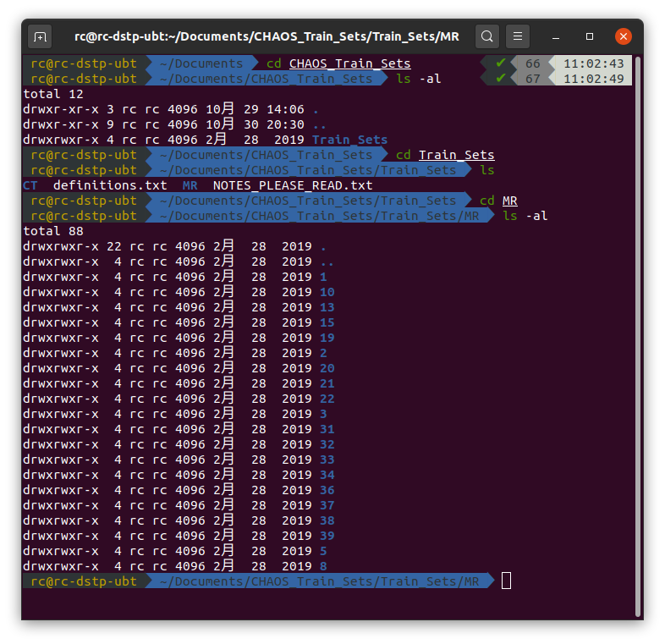Minimize the terminal window
This screenshot has height=644, width=665.
(556, 37)
